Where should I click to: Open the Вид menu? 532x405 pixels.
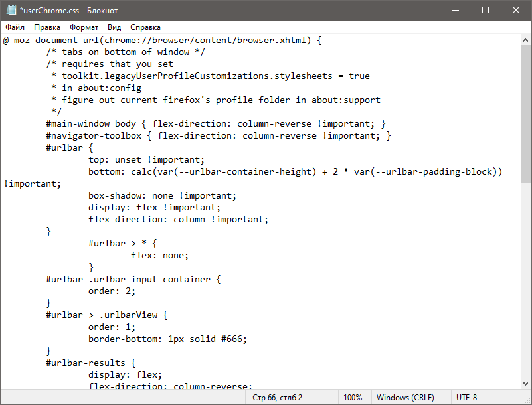(114, 27)
